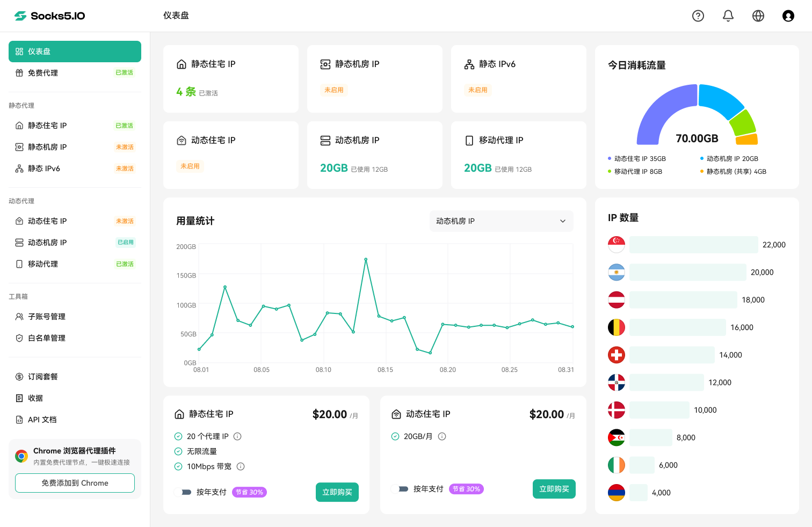812x527 pixels.
Task: Click the Armenia flag in IP 数量
Action: click(617, 493)
